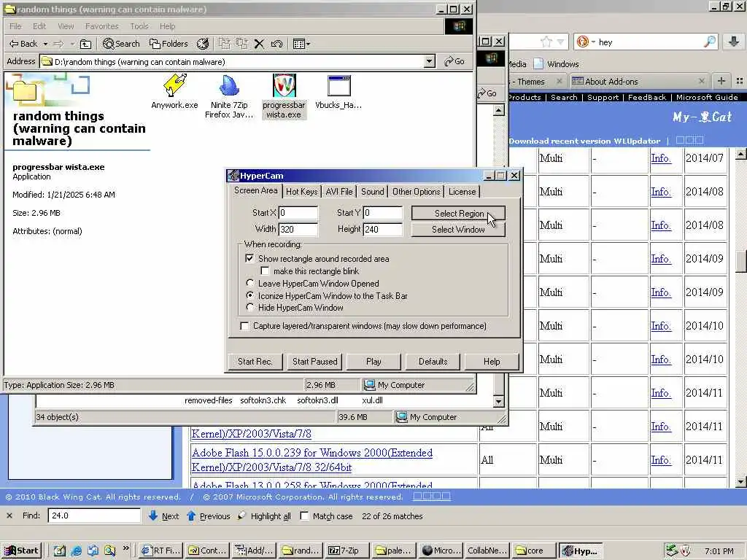Switch to the Hot Keys tab

(x=301, y=192)
